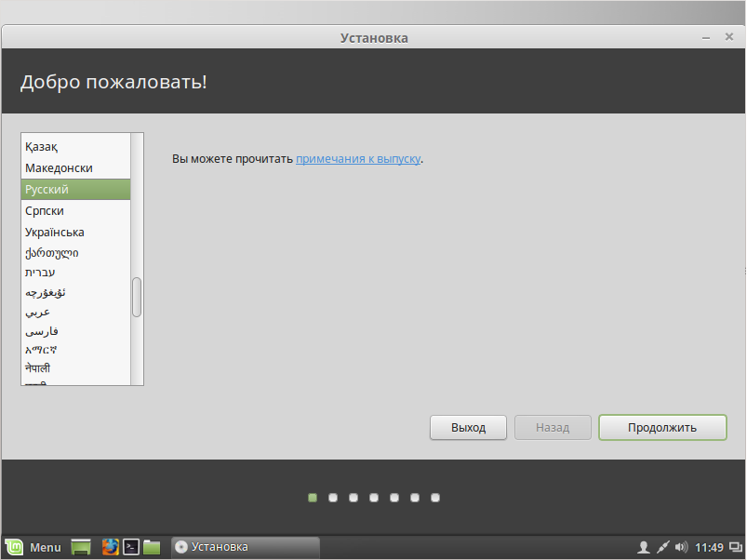Image resolution: width=747 pixels, height=560 pixels.
Task: Open the Terminal launcher in the panel
Action: pyautogui.click(x=132, y=547)
